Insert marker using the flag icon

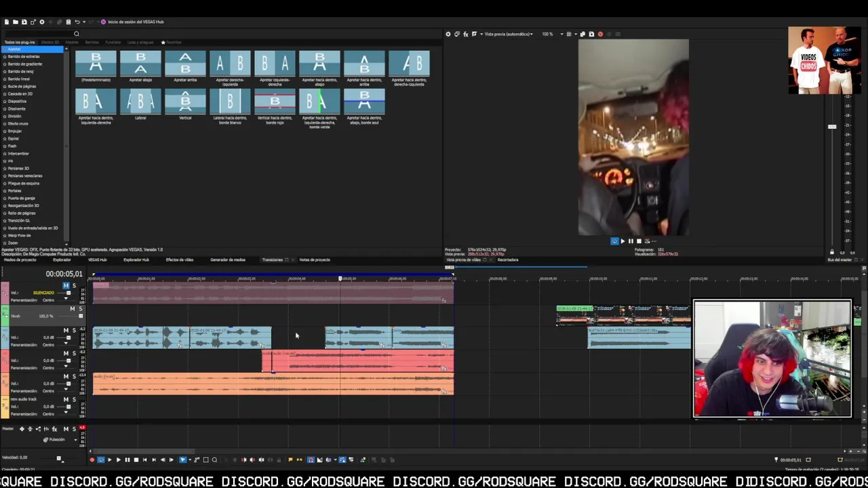pos(290,460)
